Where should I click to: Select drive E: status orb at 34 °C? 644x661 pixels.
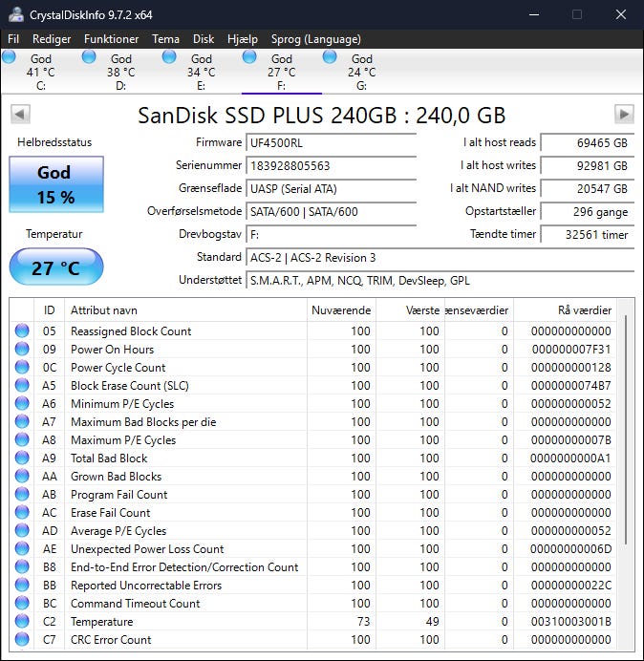(170, 58)
